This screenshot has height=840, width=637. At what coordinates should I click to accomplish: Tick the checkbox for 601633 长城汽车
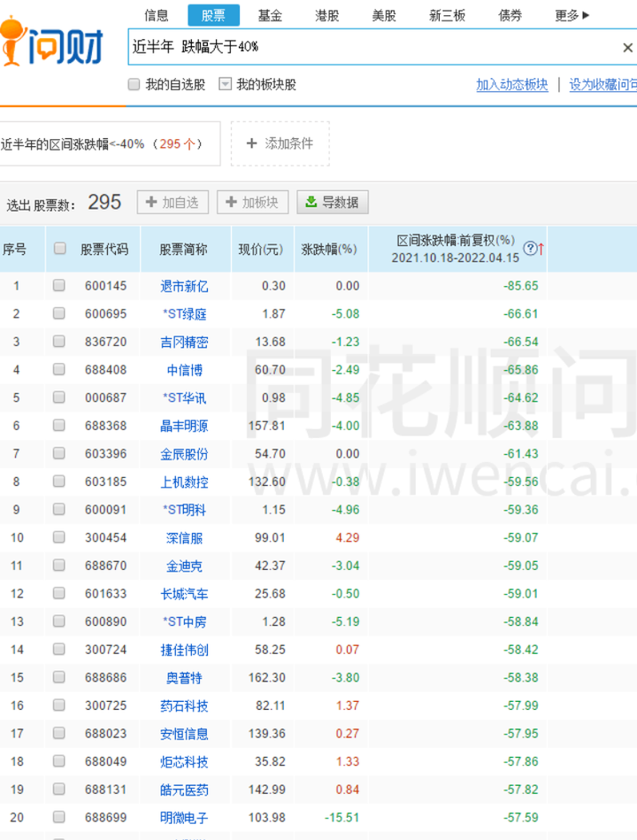pos(59,593)
